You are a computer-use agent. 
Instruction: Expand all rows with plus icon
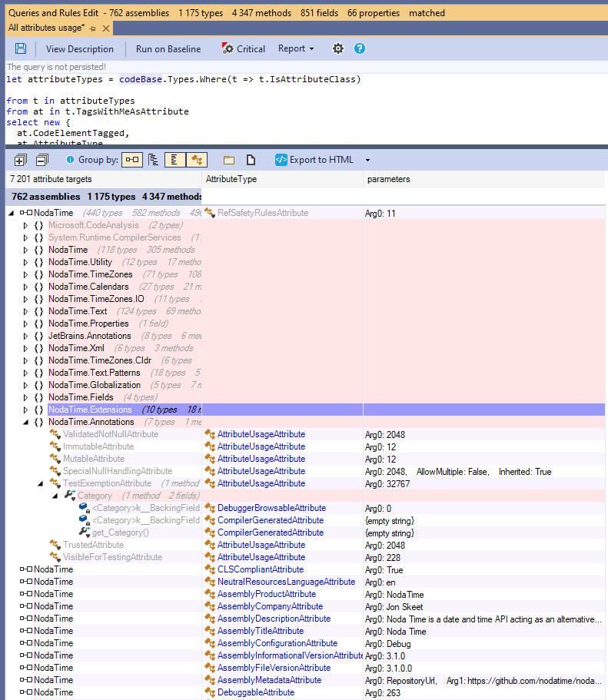click(21, 160)
